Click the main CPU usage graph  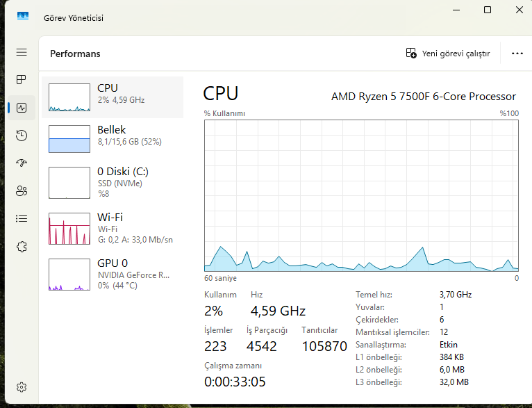pyautogui.click(x=361, y=195)
